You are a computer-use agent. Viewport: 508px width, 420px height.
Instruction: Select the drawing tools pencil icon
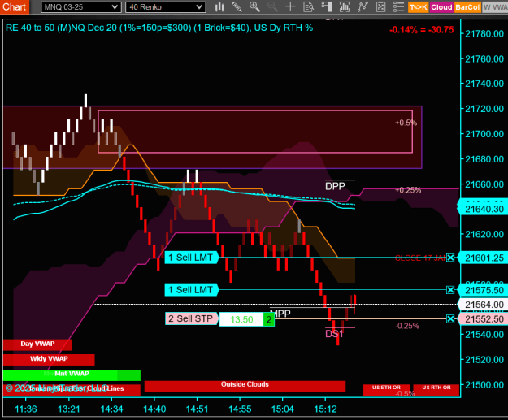(x=237, y=6)
